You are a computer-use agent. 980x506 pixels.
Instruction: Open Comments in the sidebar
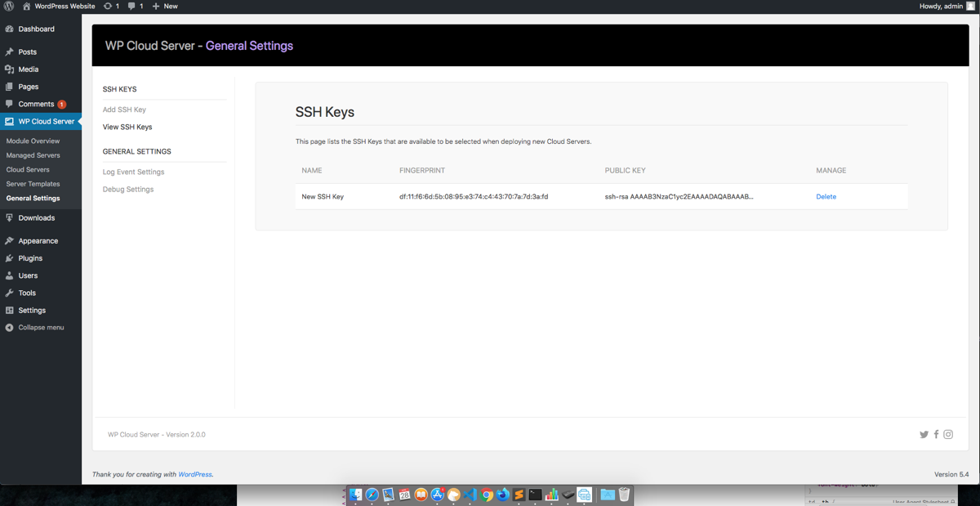click(36, 104)
